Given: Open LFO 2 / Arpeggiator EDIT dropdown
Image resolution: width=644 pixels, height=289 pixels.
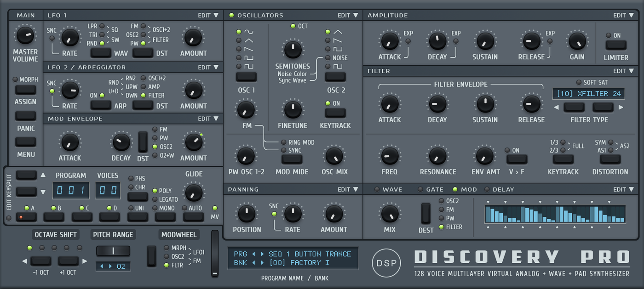Looking at the screenshot, I should pos(208,67).
